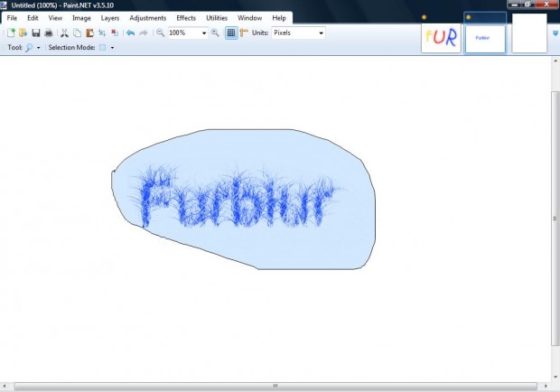The height and width of the screenshot is (392, 560).
Task: Open the Edit menu
Action: (x=33, y=18)
